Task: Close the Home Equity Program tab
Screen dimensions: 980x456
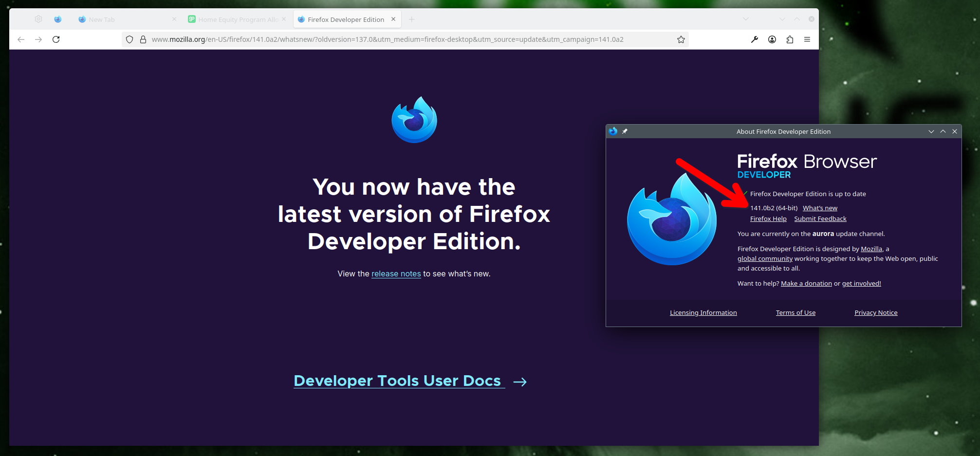Action: pyautogui.click(x=284, y=19)
